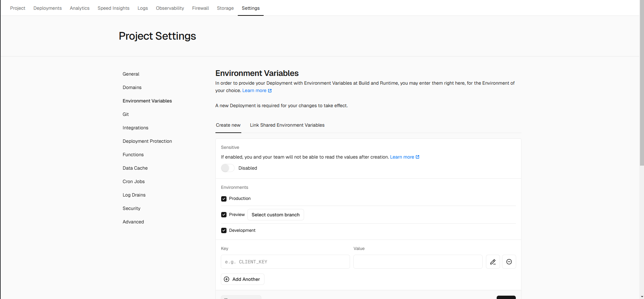Switch to the Firewall tab
The image size is (644, 299).
coord(200,8)
